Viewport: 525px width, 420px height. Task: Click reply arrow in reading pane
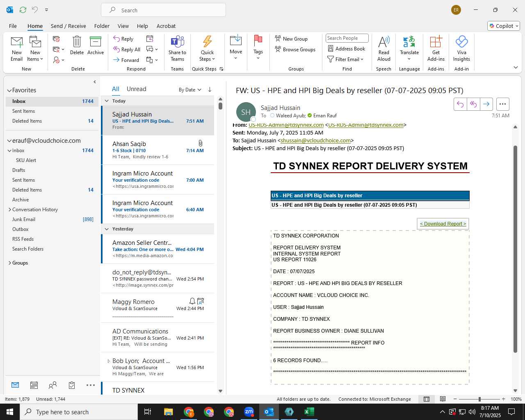coord(460,104)
